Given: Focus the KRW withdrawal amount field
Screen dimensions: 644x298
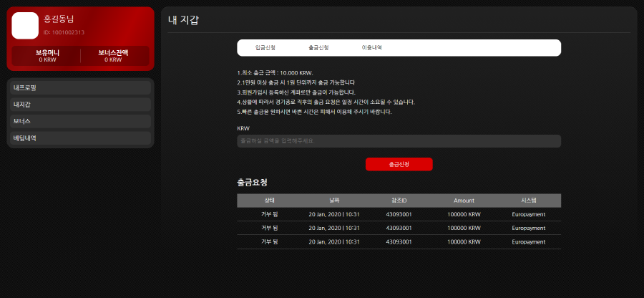Looking at the screenshot, I should click(x=399, y=141).
